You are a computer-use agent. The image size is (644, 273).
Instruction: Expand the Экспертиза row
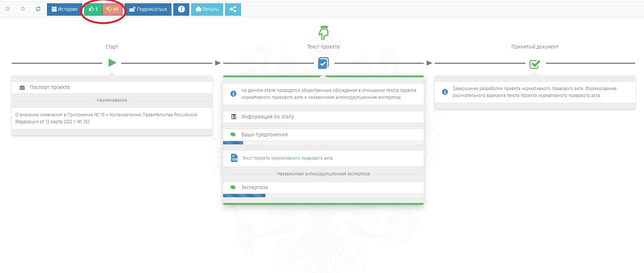(x=323, y=188)
